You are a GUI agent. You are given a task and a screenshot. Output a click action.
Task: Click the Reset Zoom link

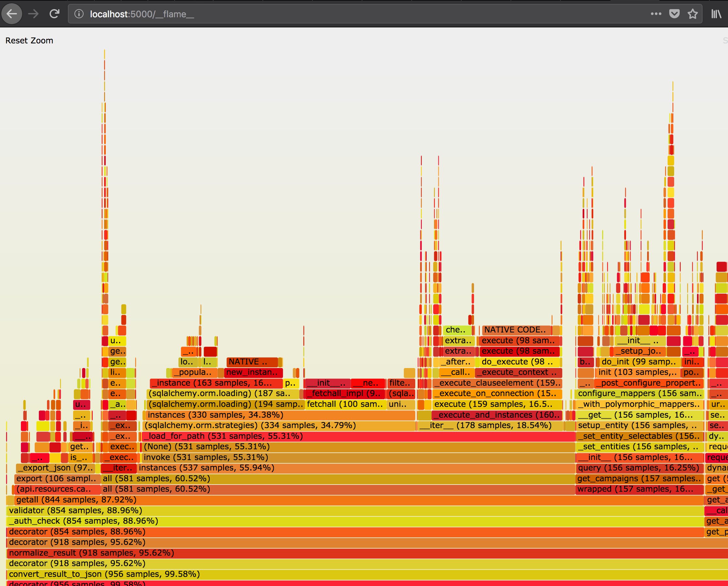coord(29,40)
